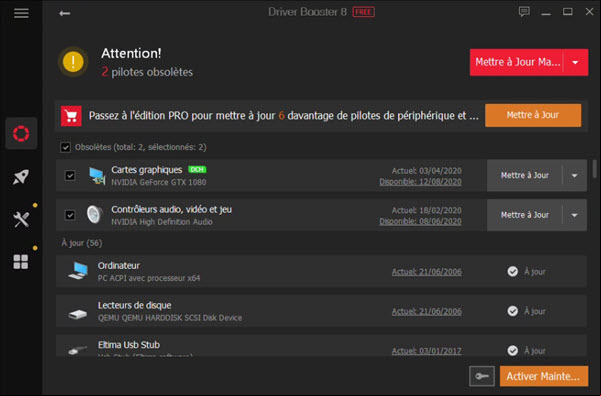Click the license key icon button
601x396 pixels.
tap(482, 376)
